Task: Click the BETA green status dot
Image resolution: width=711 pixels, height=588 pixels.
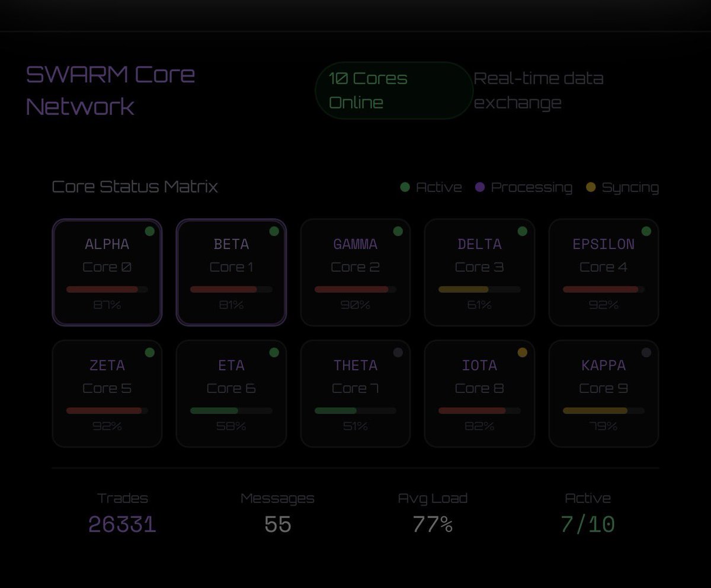Action: (274, 231)
